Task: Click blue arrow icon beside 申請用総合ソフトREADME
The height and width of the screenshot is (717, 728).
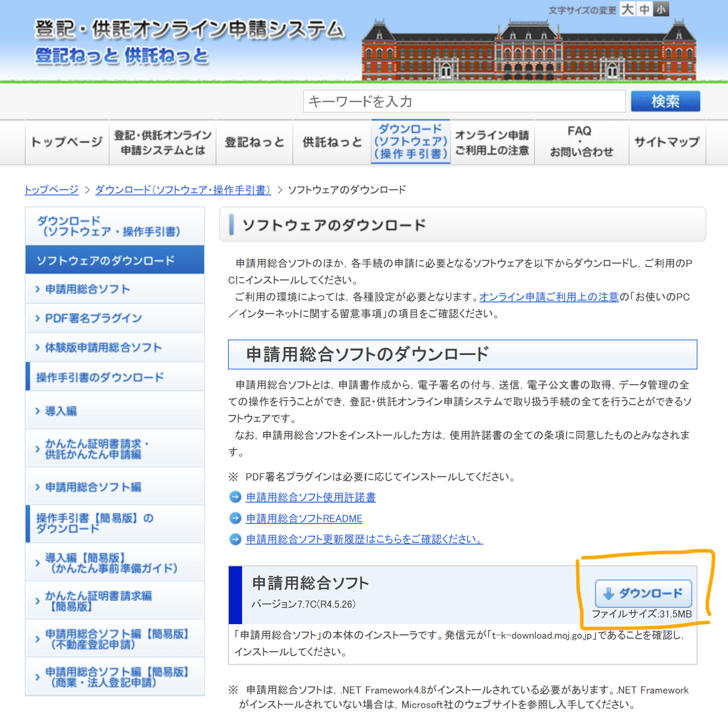Action: tap(235, 518)
